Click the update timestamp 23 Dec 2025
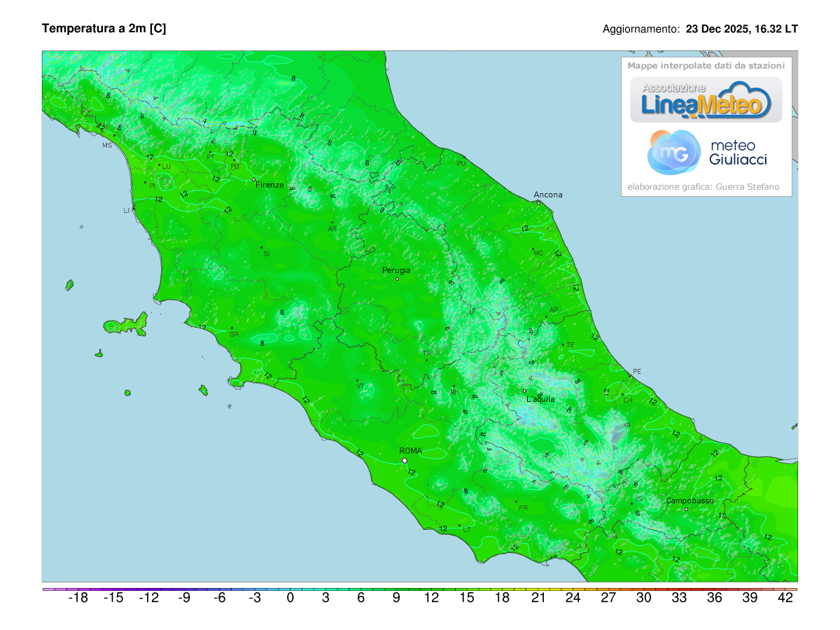840x630 pixels. tap(741, 29)
